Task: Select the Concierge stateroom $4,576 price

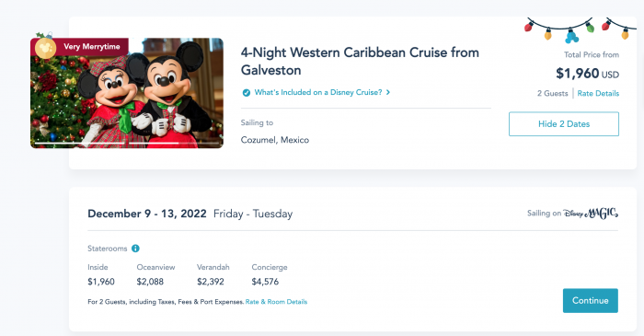Action: pos(265,282)
